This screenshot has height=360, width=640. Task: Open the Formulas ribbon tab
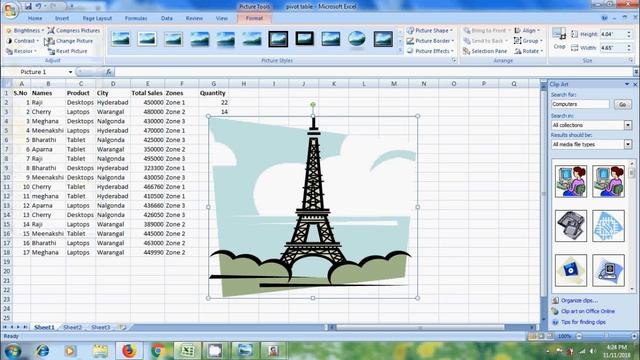click(136, 18)
